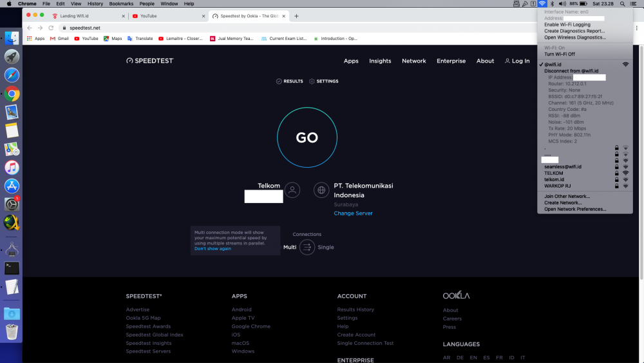
Task: Select Multi connection mode
Action: 290,247
